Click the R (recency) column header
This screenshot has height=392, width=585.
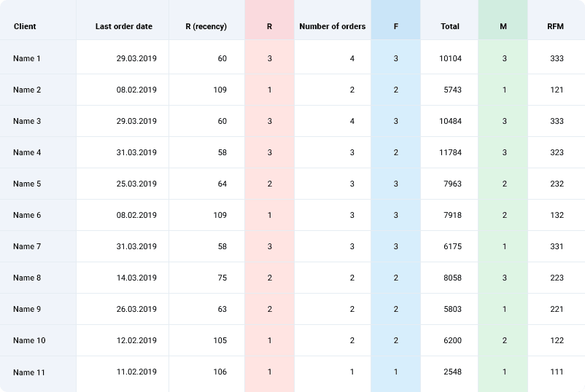(206, 26)
